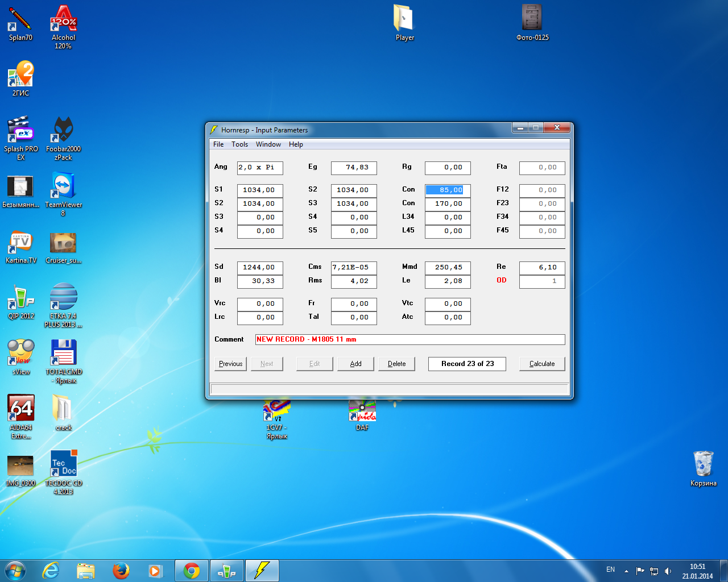Viewport: 728px width, 582px height.
Task: Launch TECDOC CD 4.2013 shortcut
Action: tap(63, 473)
